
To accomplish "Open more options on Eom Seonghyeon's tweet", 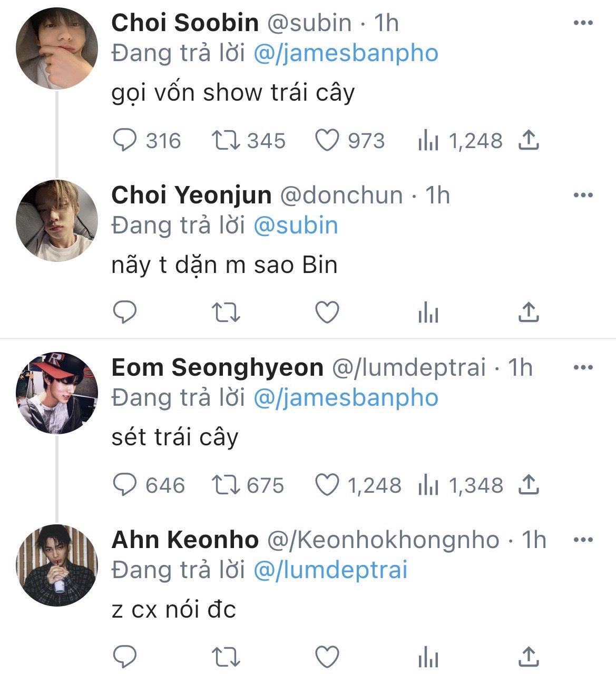I will [x=583, y=368].
